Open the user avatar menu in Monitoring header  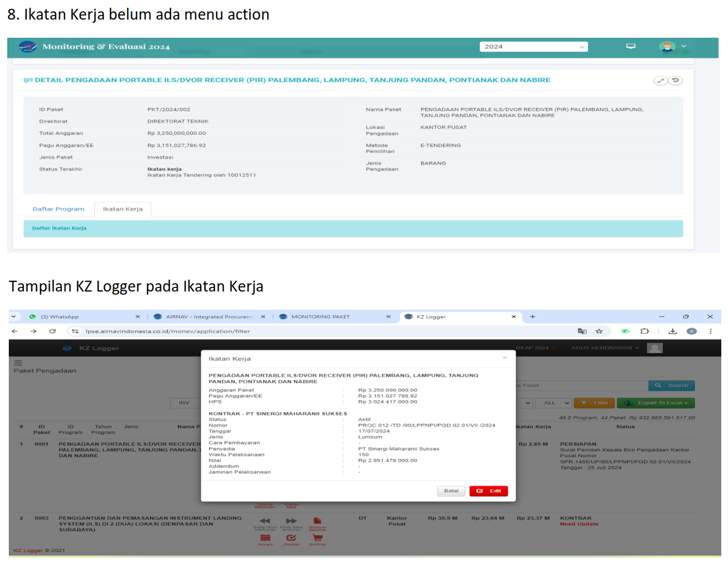coord(672,47)
